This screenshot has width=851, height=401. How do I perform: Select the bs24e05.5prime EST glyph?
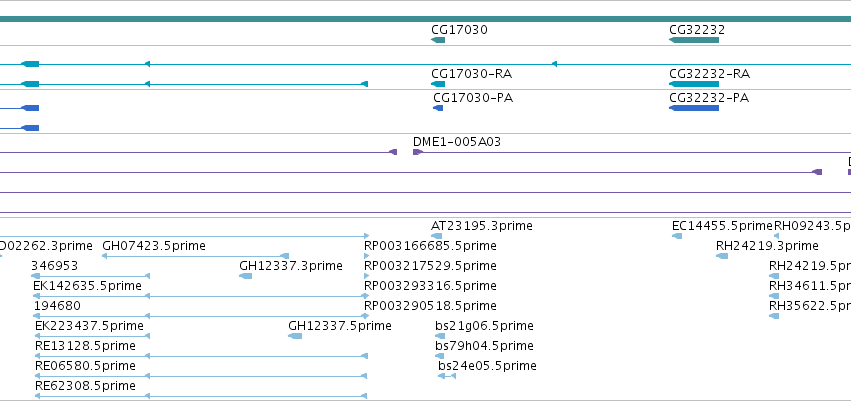point(447,376)
